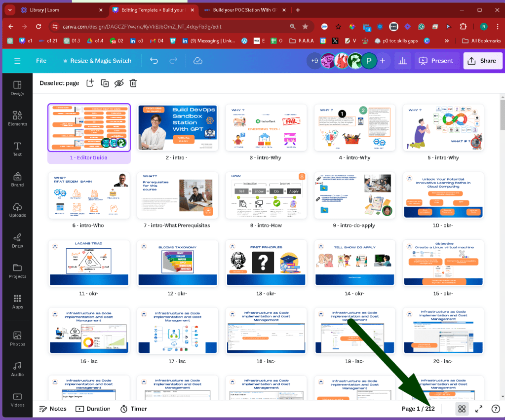This screenshot has width=505, height=420.
Task: Open the help question mark button
Action: (x=496, y=409)
